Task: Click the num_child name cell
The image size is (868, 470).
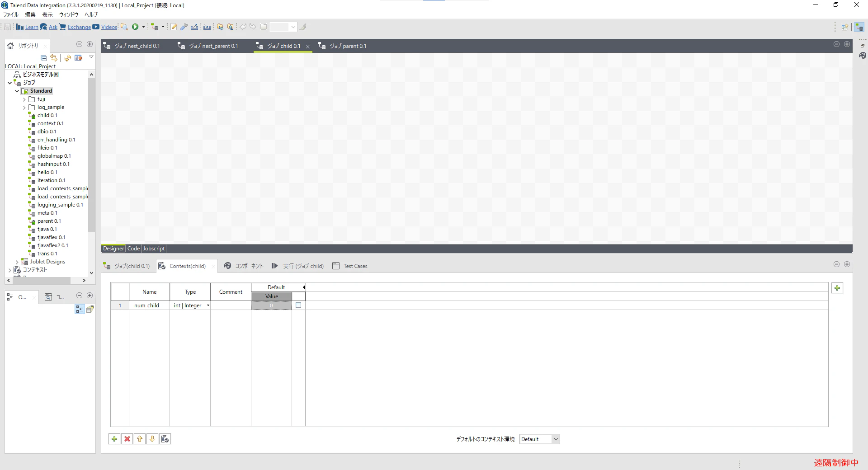Action: (149, 305)
